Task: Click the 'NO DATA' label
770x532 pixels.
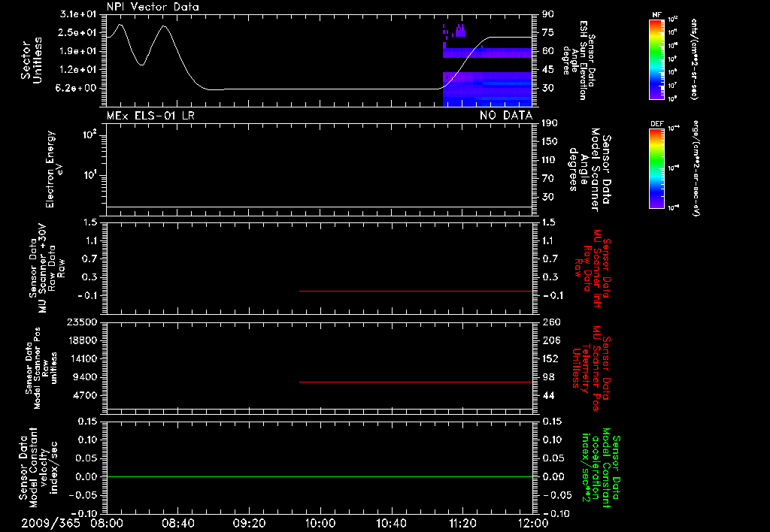Action: 506,116
